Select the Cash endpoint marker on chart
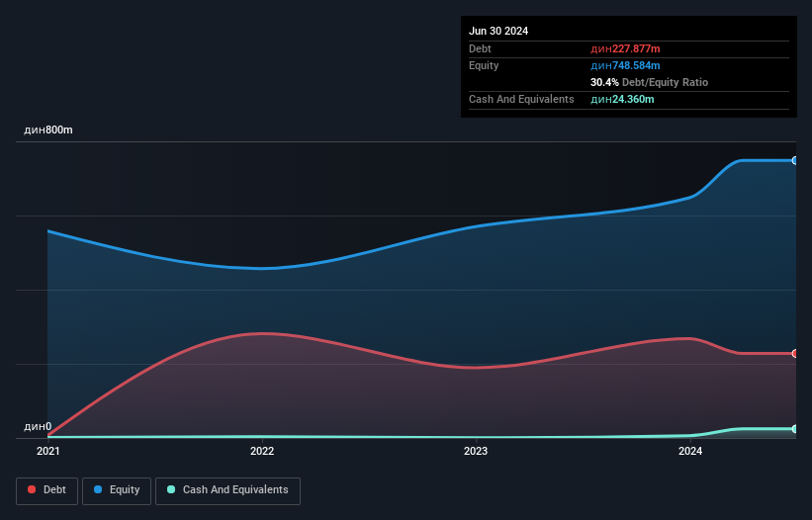 [x=795, y=429]
